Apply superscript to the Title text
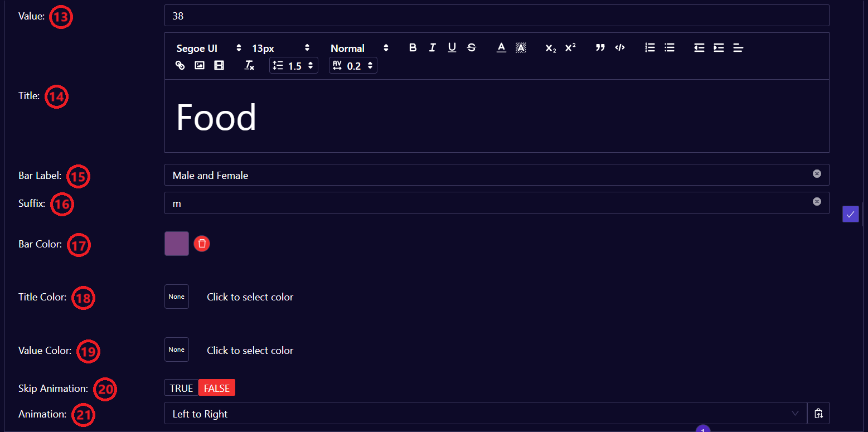Screen dimensions: 868x432 click(x=570, y=48)
